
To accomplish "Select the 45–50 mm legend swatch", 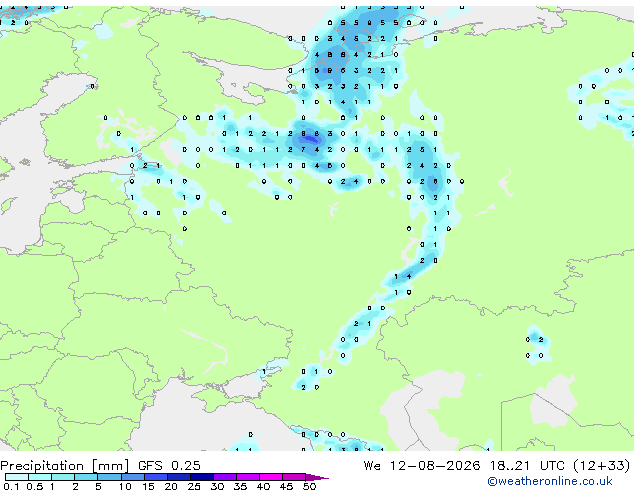I will [294, 477].
